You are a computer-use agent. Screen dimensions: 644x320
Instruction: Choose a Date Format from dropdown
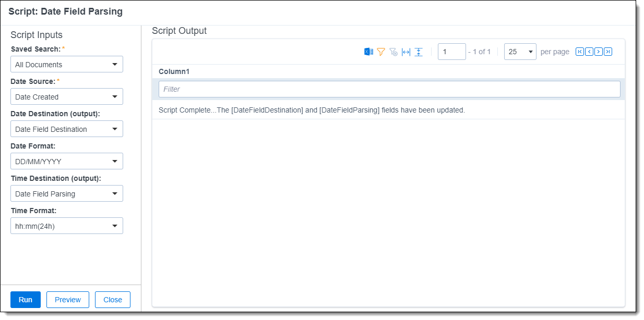(x=67, y=162)
